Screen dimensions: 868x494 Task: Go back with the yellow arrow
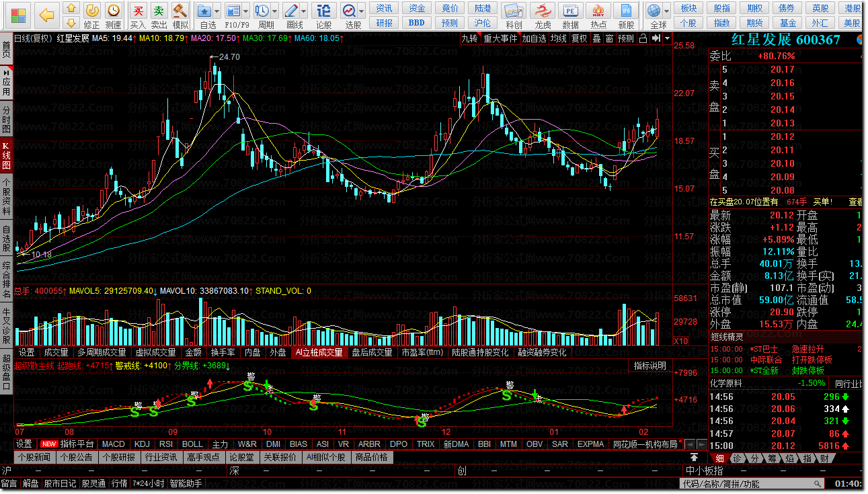pyautogui.click(x=46, y=15)
